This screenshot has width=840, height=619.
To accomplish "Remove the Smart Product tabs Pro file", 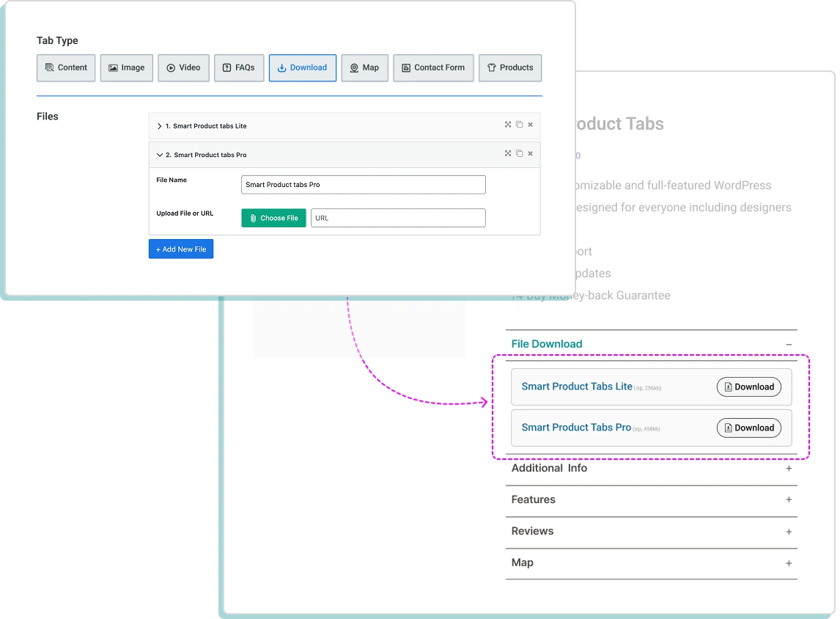I will [531, 153].
